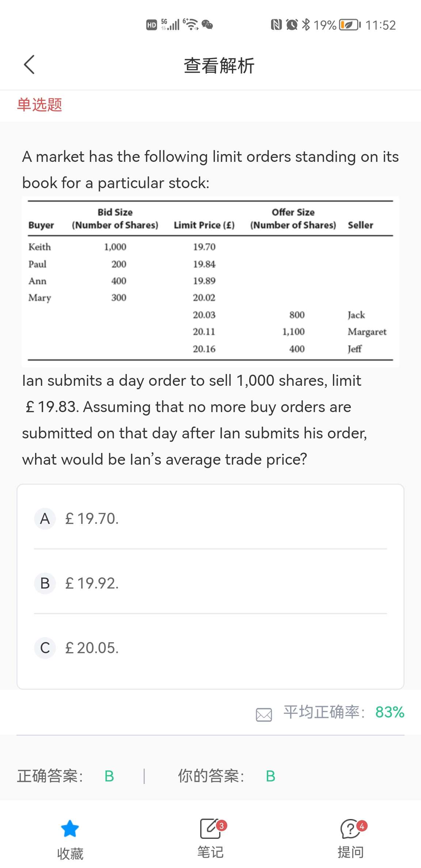Image resolution: width=421 pixels, height=868 pixels.
Task: Tap the alarm clock status icon
Action: (x=292, y=25)
